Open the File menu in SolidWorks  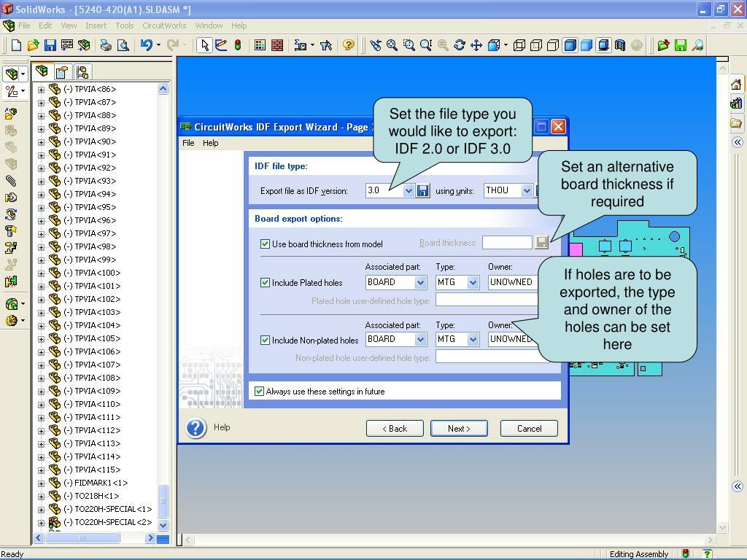24,26
